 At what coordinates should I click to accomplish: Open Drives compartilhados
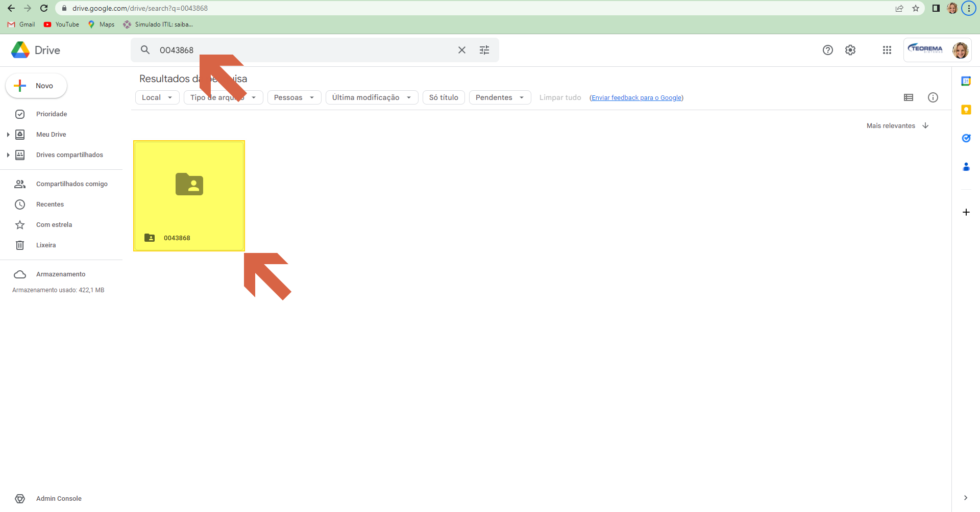[69, 155]
